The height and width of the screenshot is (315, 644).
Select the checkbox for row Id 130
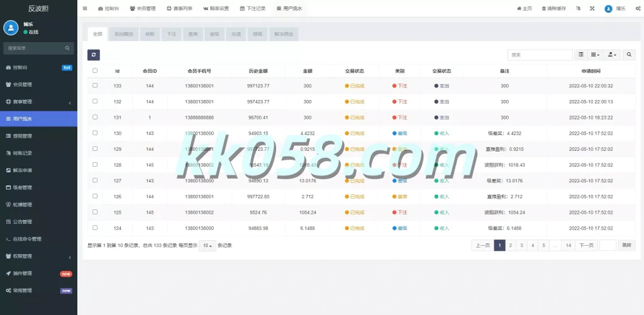pos(95,133)
